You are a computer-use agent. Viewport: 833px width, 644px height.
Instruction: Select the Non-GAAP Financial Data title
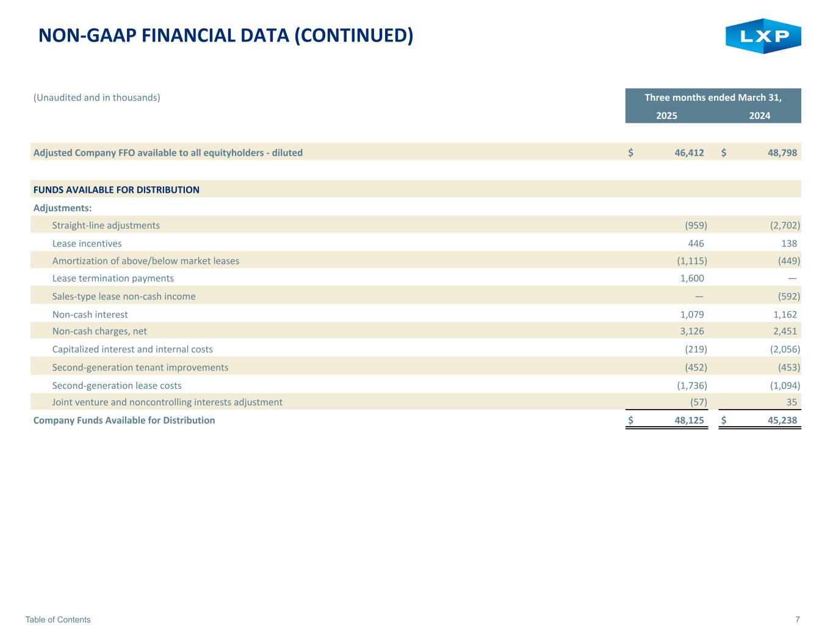coord(226,35)
